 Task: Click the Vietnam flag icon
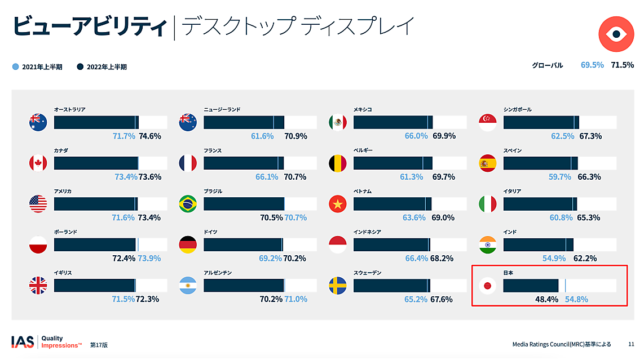pos(338,204)
